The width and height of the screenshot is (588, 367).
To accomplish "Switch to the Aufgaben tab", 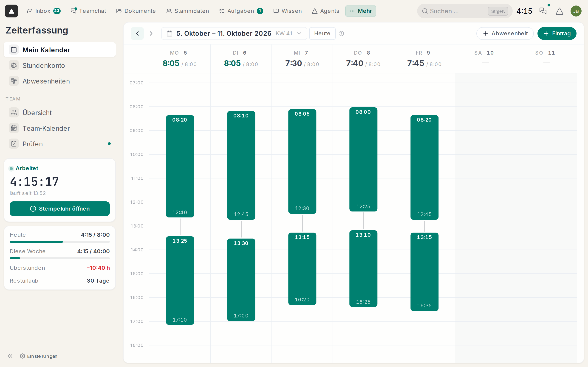I will pos(241,11).
